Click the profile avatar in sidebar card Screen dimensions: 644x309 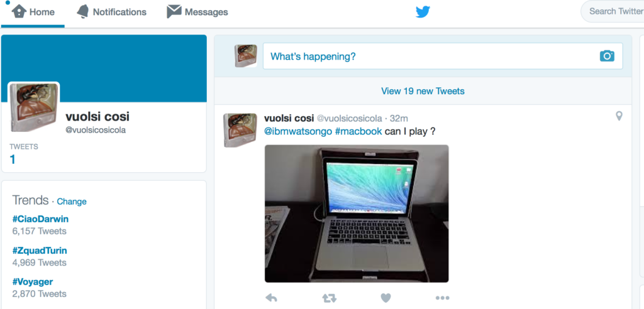[34, 107]
